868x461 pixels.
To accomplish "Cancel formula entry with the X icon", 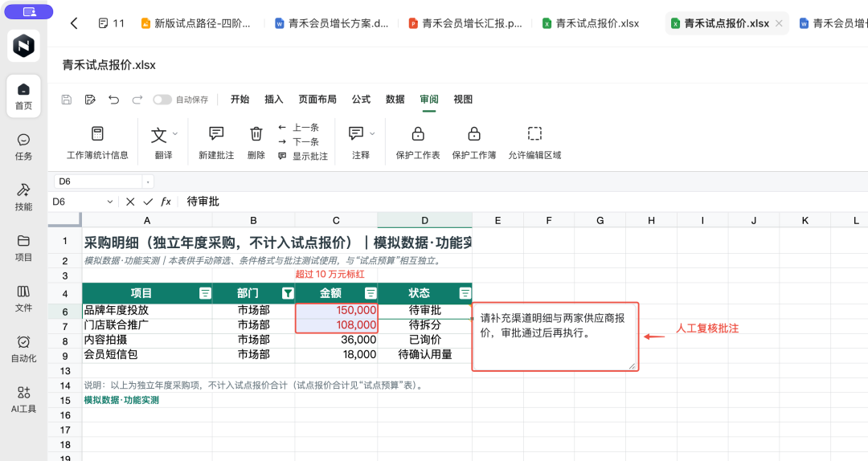I will point(130,202).
